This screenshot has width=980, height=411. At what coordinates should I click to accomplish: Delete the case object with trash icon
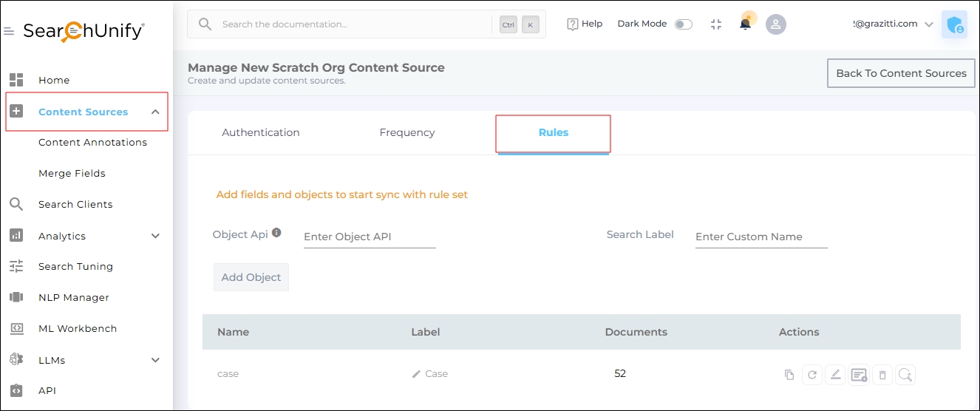click(x=882, y=375)
